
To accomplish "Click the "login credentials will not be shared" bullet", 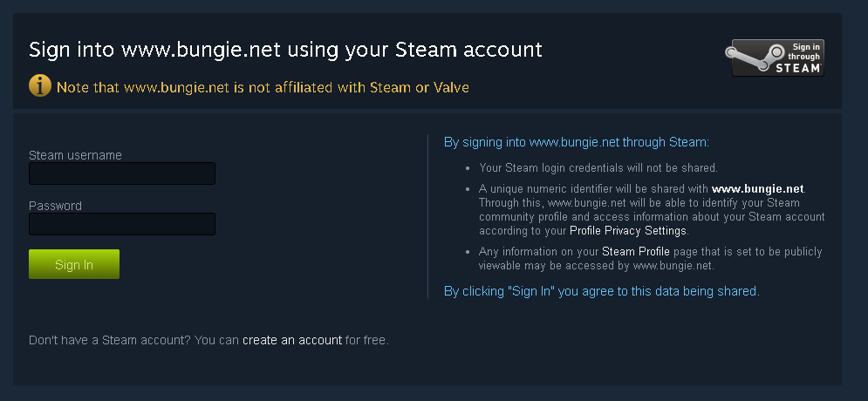I will tap(598, 167).
